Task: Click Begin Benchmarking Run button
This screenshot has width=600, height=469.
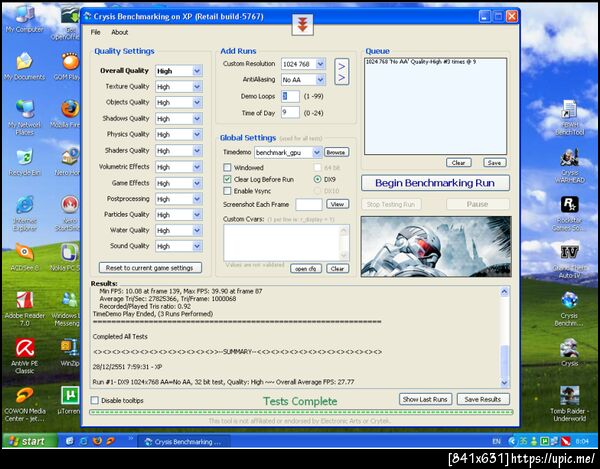Action: [x=435, y=183]
